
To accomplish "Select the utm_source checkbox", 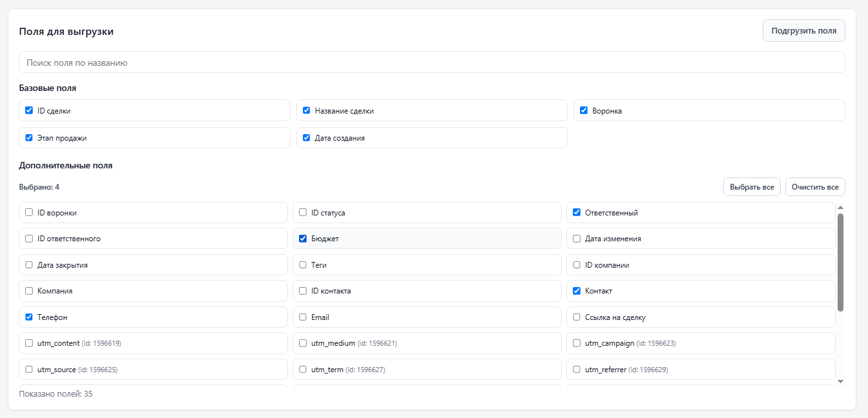I will point(29,370).
